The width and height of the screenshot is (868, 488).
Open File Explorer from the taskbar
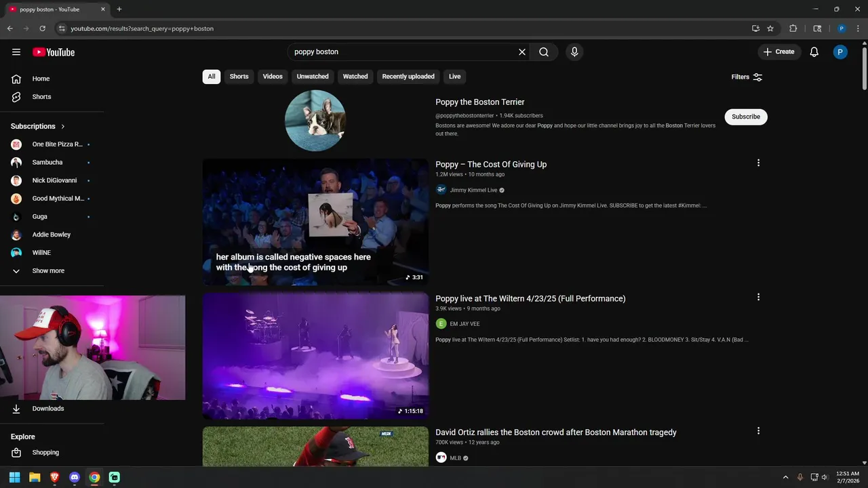click(x=35, y=477)
